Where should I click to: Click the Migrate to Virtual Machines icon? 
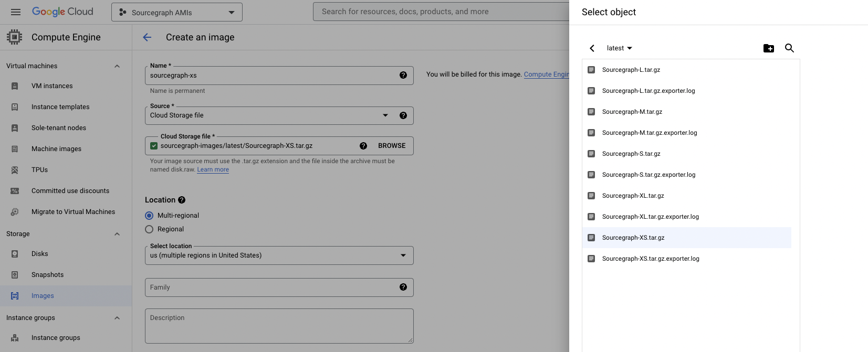coord(15,212)
